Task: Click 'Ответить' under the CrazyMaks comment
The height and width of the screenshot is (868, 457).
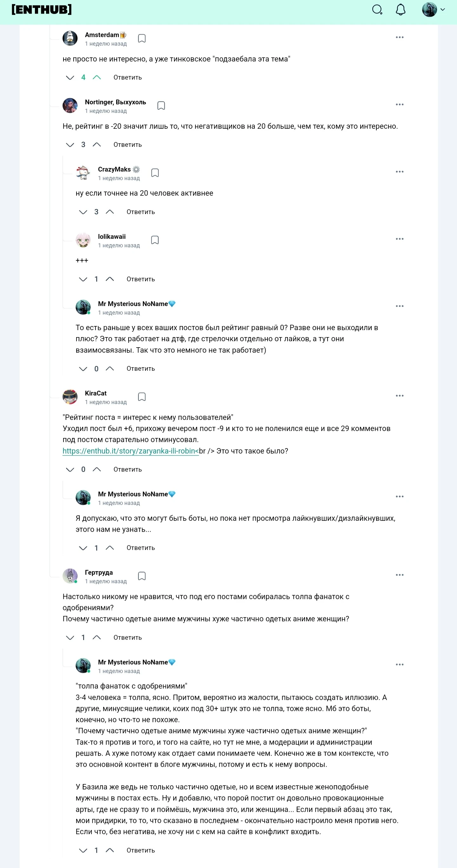Action: 141,212
